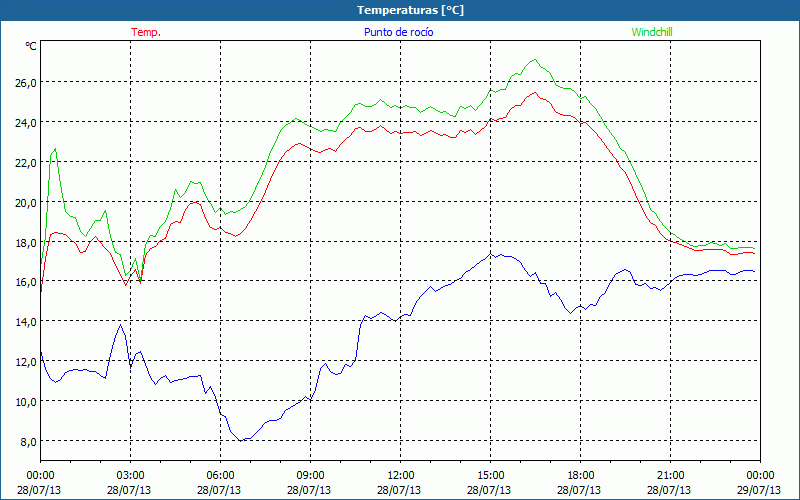The width and height of the screenshot is (800, 500).
Task: Click the 15:00 time axis label
Action: pyautogui.click(x=490, y=476)
